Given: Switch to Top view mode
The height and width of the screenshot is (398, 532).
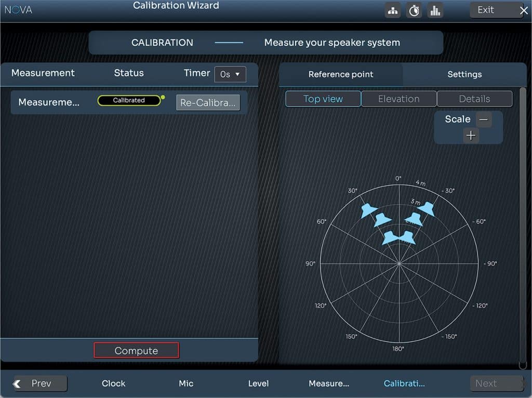Looking at the screenshot, I should [x=323, y=99].
